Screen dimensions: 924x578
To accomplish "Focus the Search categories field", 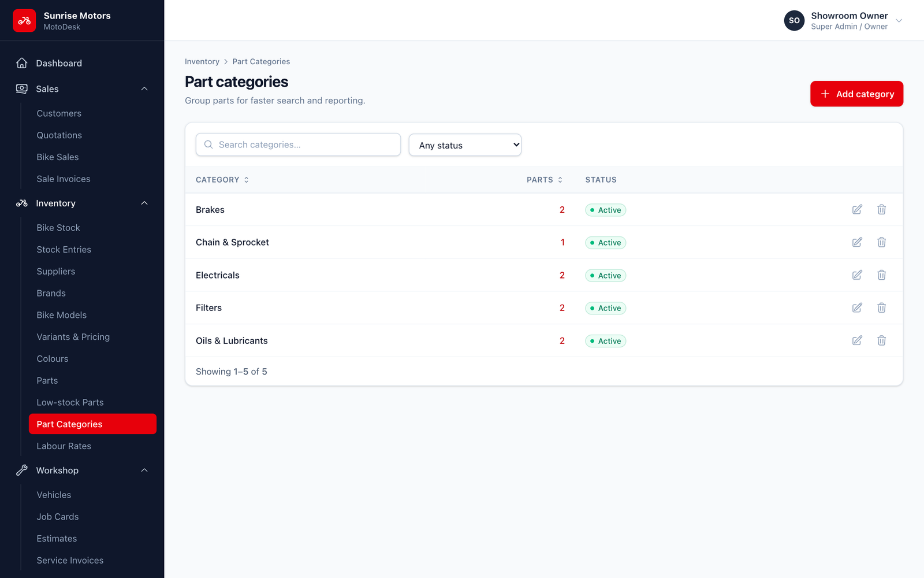I will point(298,144).
